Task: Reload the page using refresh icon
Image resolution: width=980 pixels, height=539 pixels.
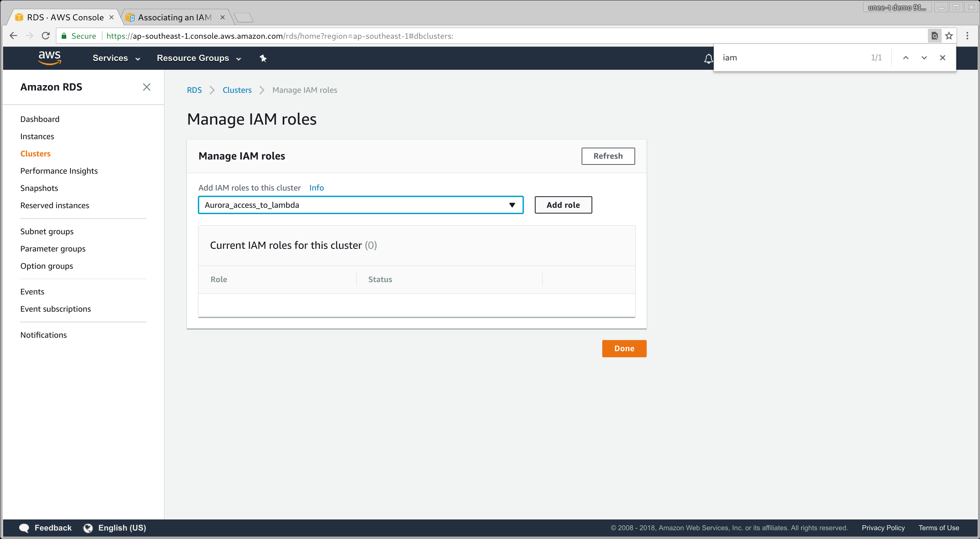Action: click(x=46, y=36)
